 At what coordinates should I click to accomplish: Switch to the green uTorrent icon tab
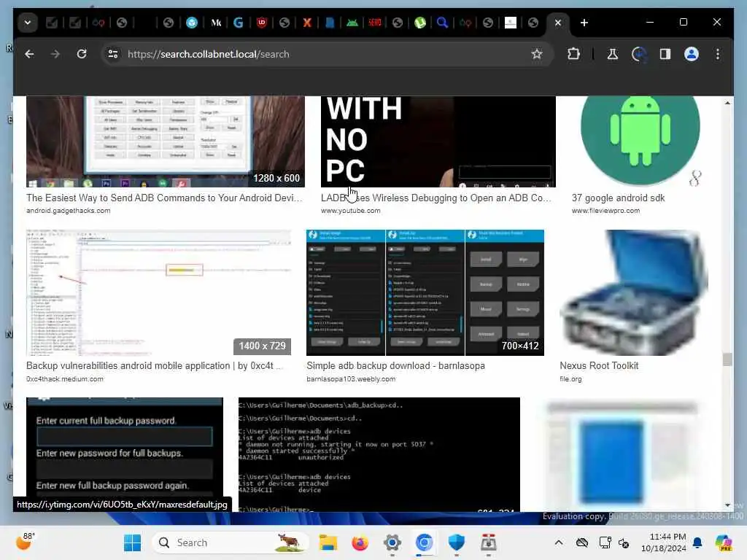(x=419, y=23)
